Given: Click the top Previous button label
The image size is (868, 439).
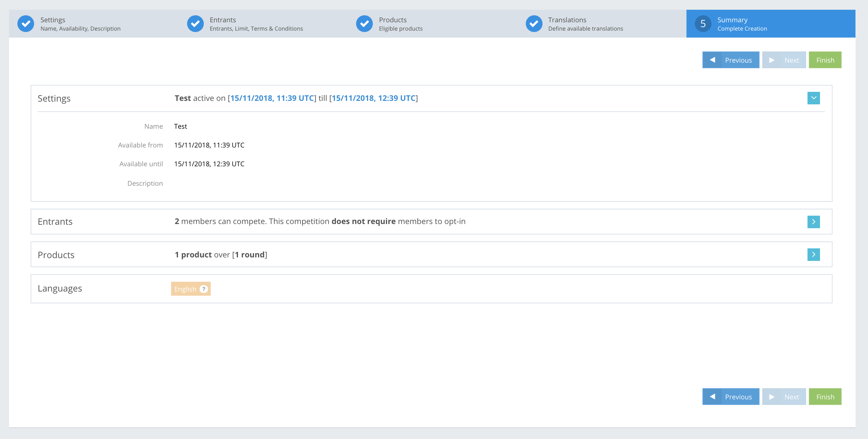Looking at the screenshot, I should coord(738,60).
